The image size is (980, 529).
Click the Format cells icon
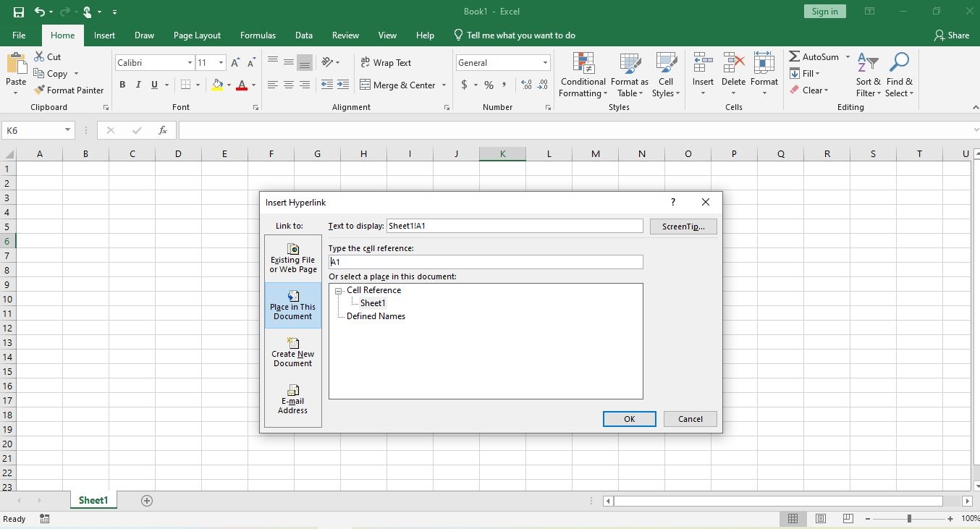coord(764,63)
